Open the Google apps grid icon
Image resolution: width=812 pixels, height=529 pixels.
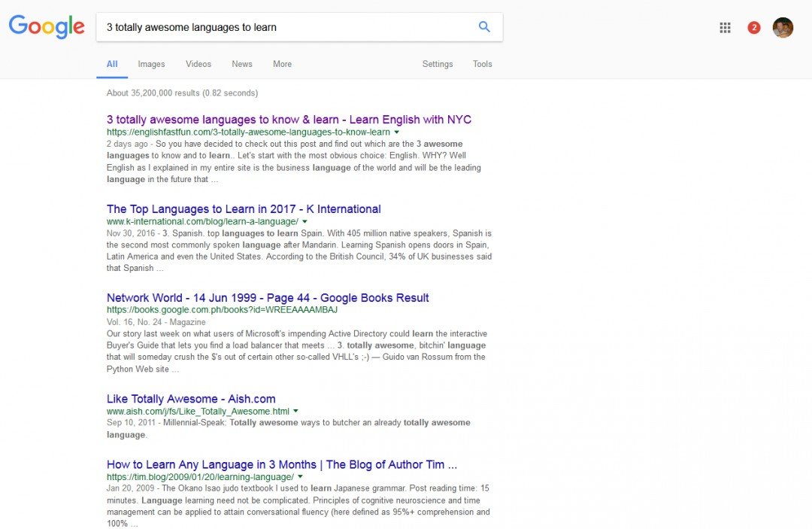725,27
